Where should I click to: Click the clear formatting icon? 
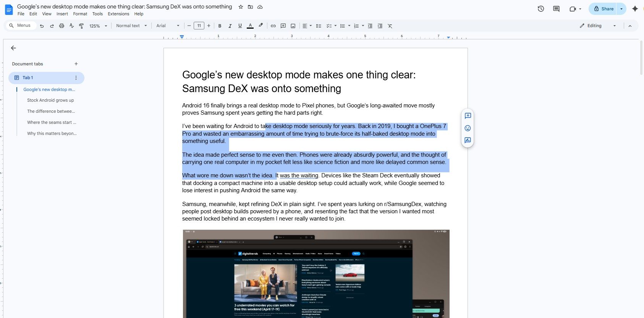pos(390,26)
